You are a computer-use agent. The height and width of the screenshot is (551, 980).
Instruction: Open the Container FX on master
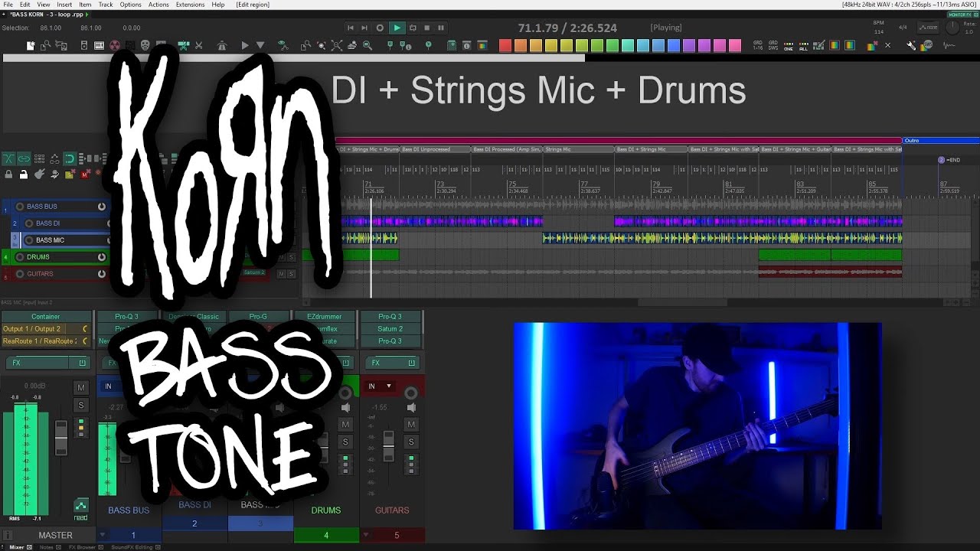[46, 317]
